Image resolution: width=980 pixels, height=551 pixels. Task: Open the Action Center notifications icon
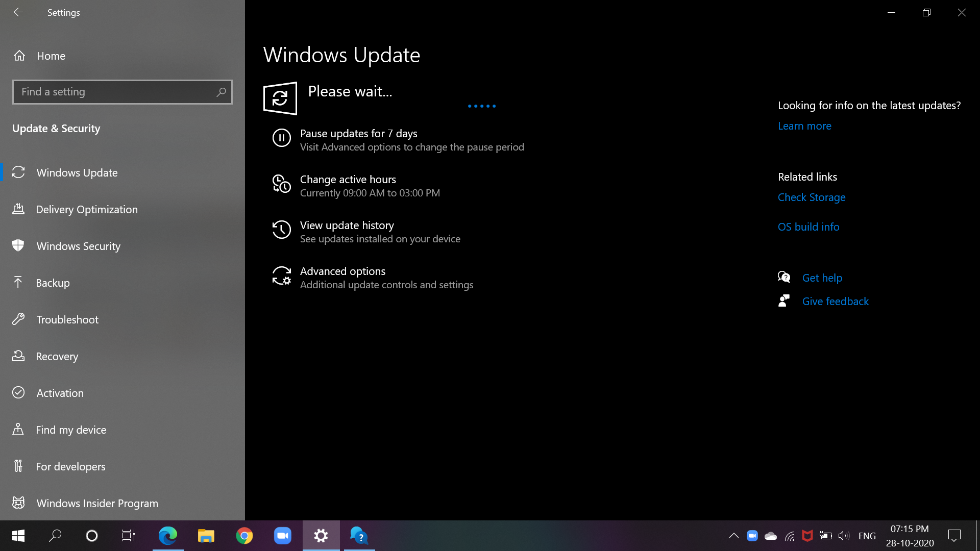tap(954, 536)
